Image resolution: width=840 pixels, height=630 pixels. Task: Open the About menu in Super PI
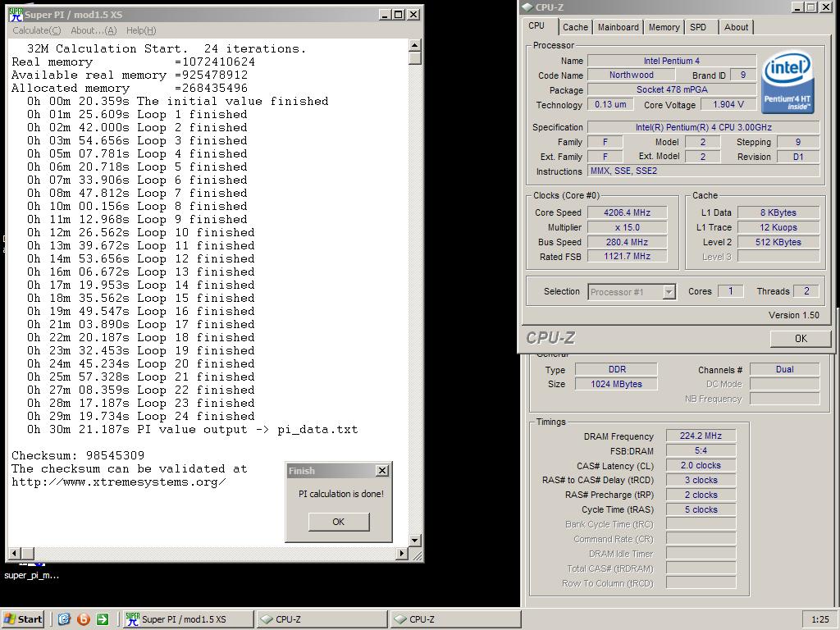tap(94, 30)
